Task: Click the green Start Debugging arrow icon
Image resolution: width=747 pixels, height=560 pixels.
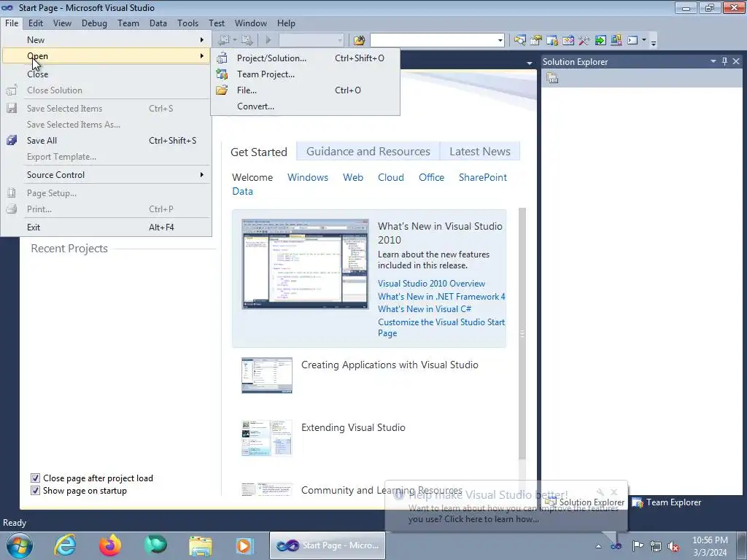Action: 268,41
